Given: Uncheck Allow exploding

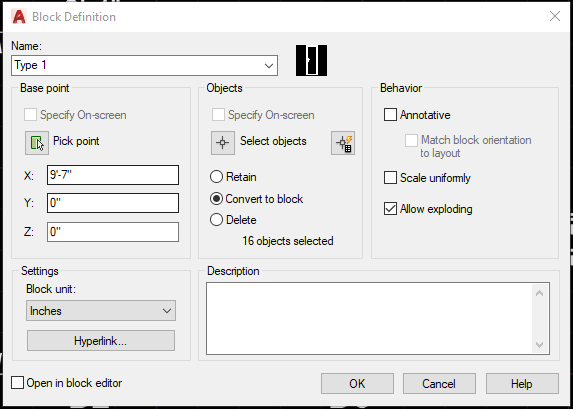Looking at the screenshot, I should [390, 209].
